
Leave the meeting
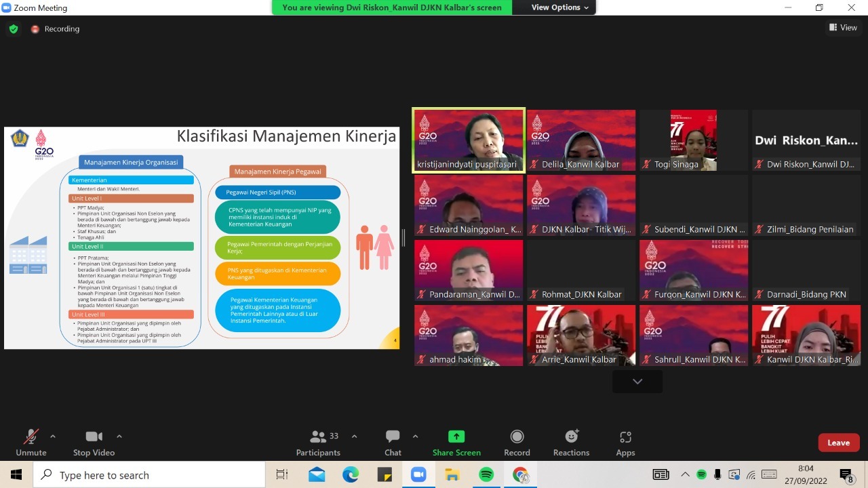pos(838,443)
